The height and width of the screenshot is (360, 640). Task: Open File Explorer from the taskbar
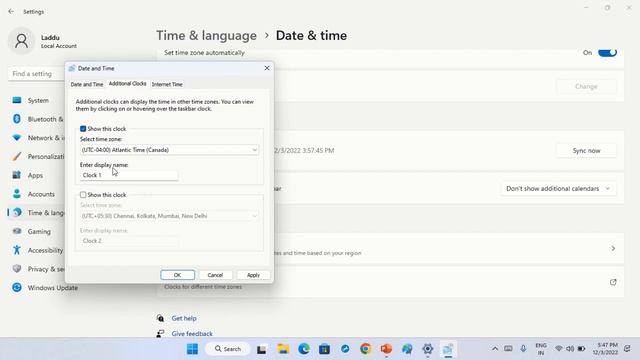coord(283,349)
